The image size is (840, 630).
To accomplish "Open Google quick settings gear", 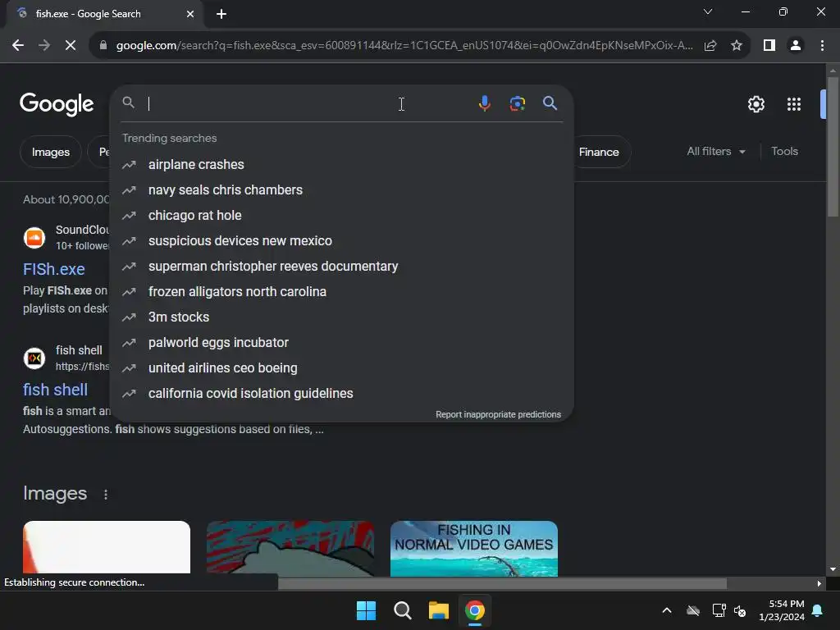I will tap(756, 104).
